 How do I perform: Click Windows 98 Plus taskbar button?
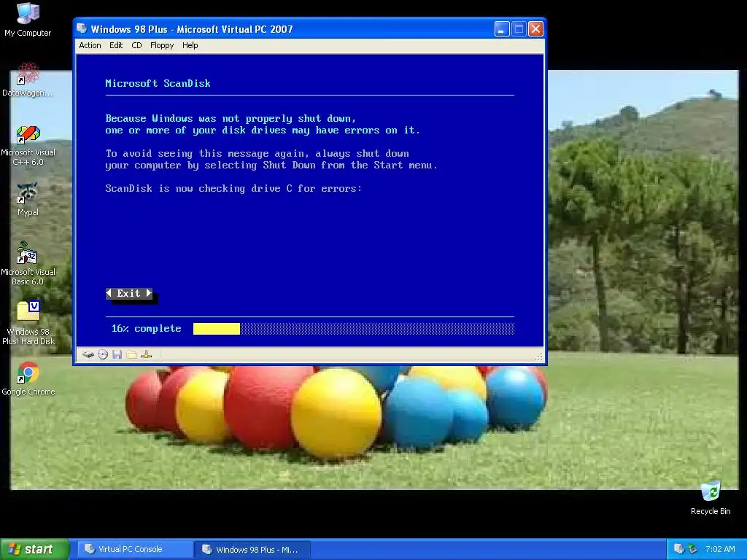coord(252,550)
